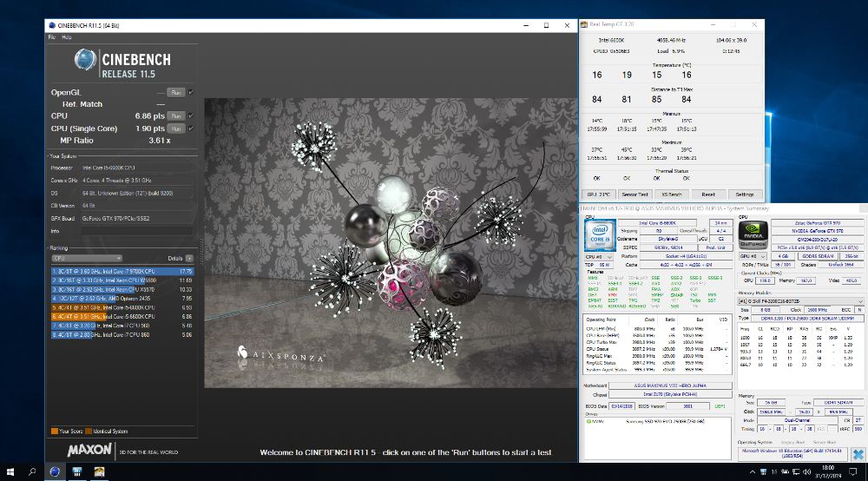Show hidden system tray icons
Image resolution: width=868 pixels, height=481 pixels.
[x=752, y=472]
